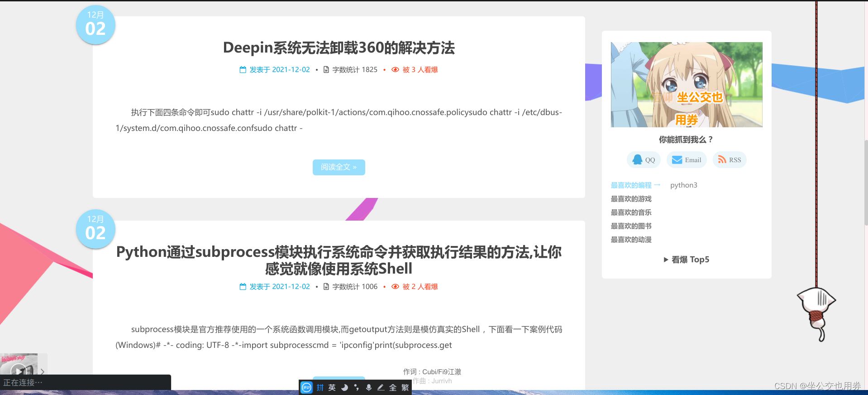Viewport: 868px width, 395px height.
Task: Expand music player with arrow chevron
Action: [42, 371]
